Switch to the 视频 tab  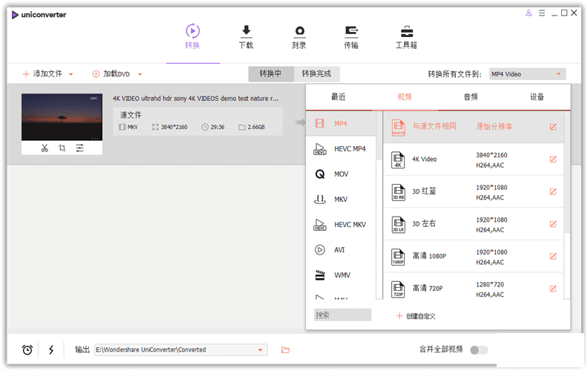point(405,97)
